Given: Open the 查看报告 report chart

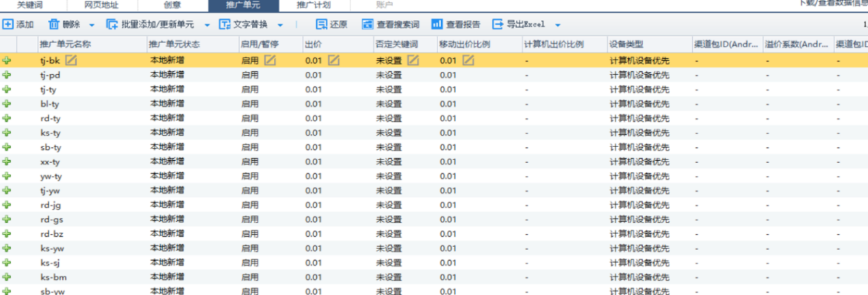Looking at the screenshot, I should click(456, 25).
